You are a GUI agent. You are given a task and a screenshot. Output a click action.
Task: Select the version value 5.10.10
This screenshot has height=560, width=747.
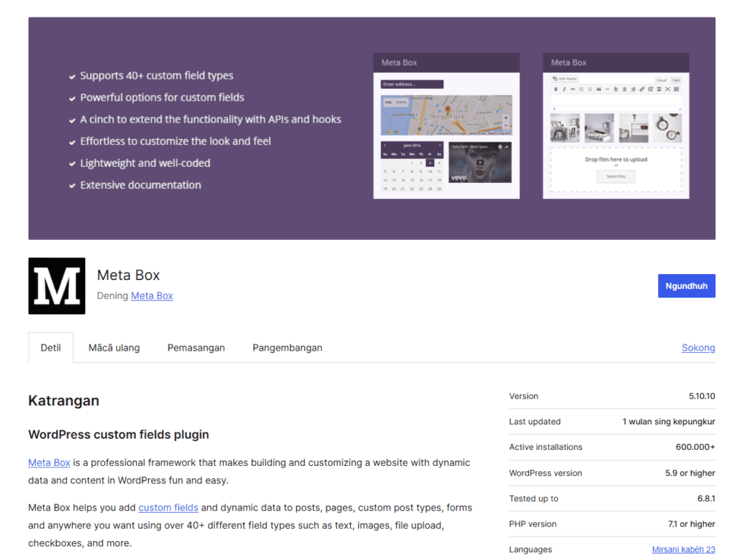(x=701, y=396)
